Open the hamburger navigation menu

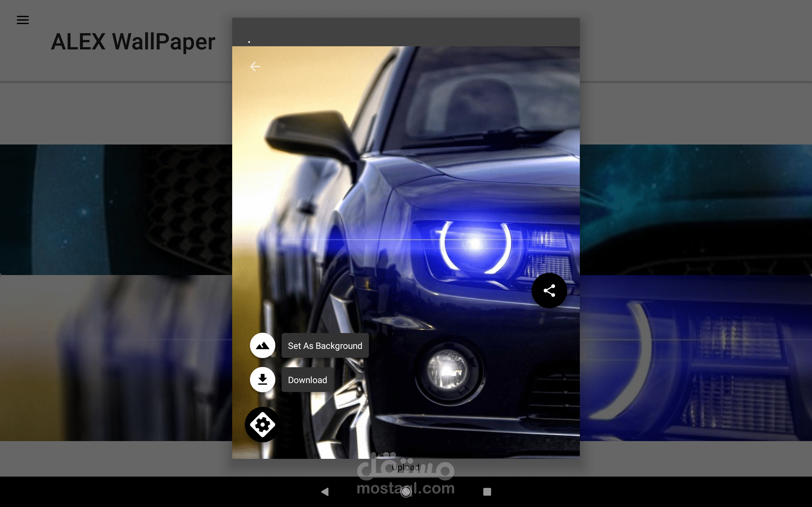point(23,20)
